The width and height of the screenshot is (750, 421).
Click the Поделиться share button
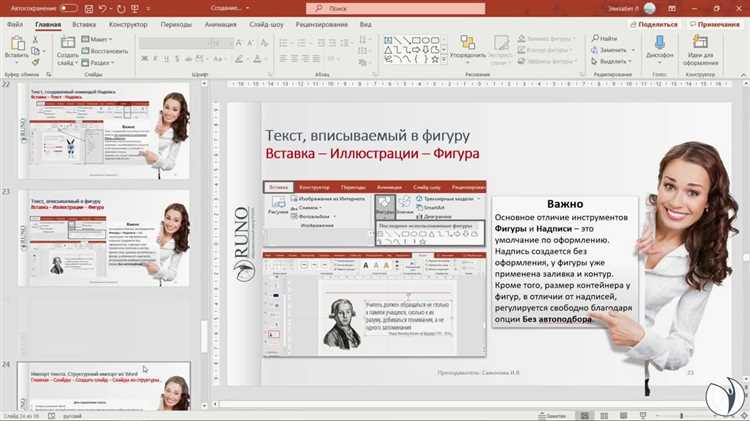coord(654,24)
